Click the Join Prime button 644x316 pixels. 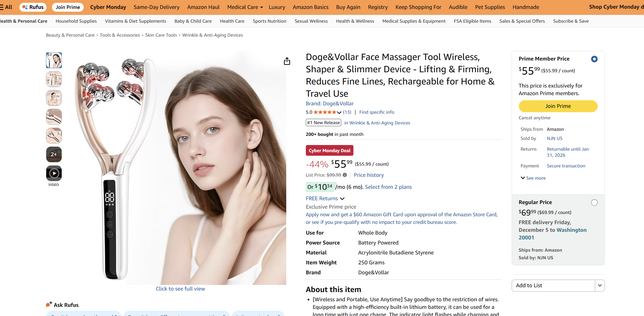(558, 106)
